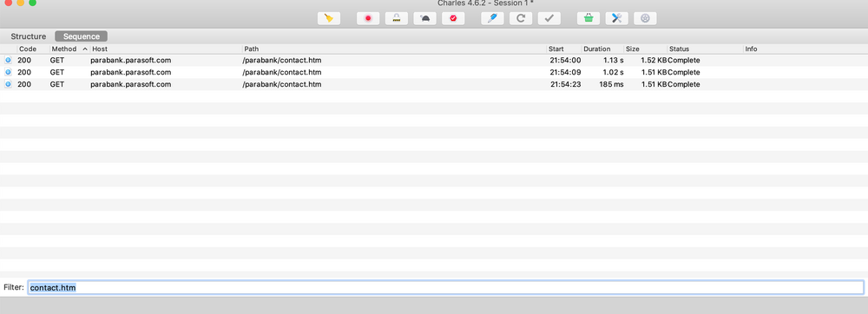Viewport: 868px width, 314px height.
Task: Click the 1.13 s duration cell
Action: click(614, 60)
